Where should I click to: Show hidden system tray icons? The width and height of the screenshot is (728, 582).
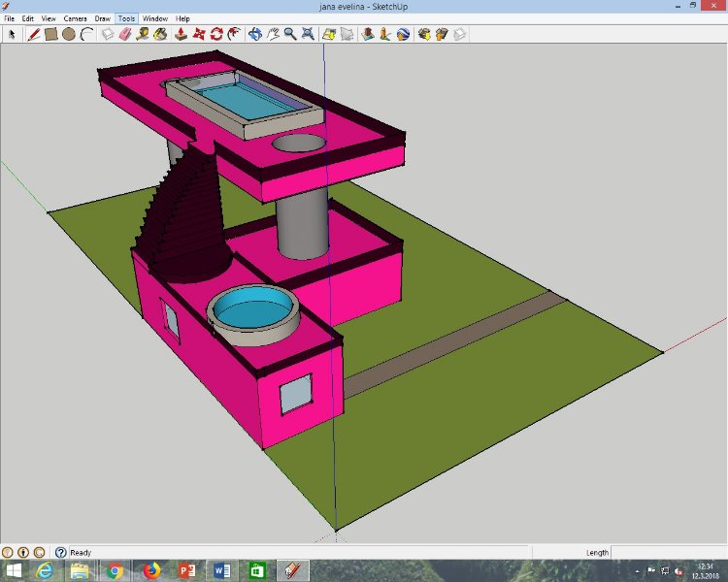638,570
